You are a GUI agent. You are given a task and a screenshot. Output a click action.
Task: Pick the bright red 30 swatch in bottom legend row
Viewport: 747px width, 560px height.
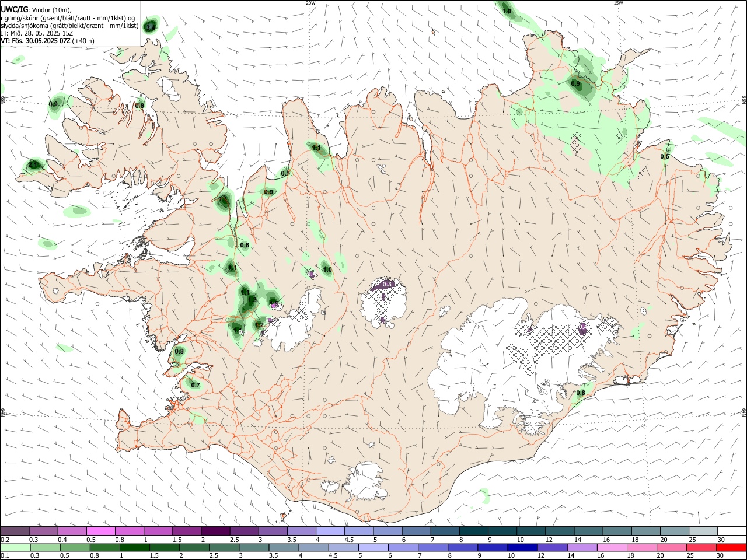731,548
